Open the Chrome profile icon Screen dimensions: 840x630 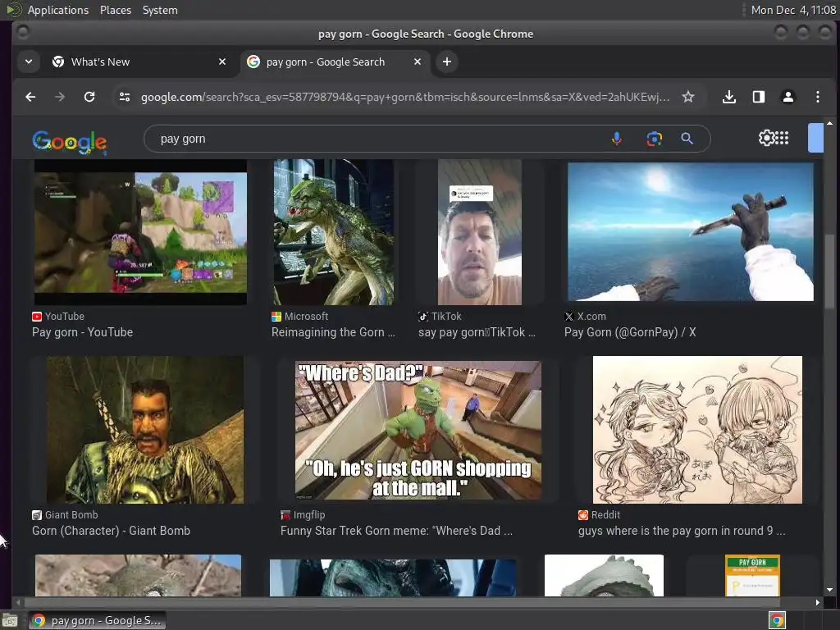[788, 97]
